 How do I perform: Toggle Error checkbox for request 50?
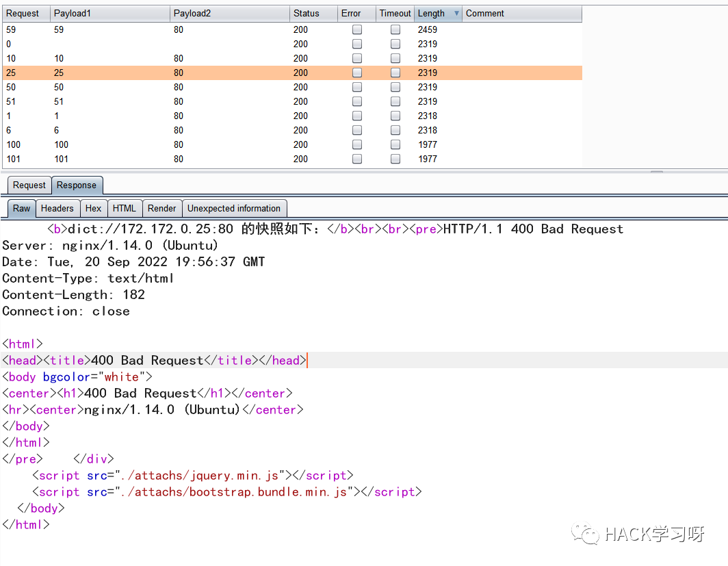(357, 88)
